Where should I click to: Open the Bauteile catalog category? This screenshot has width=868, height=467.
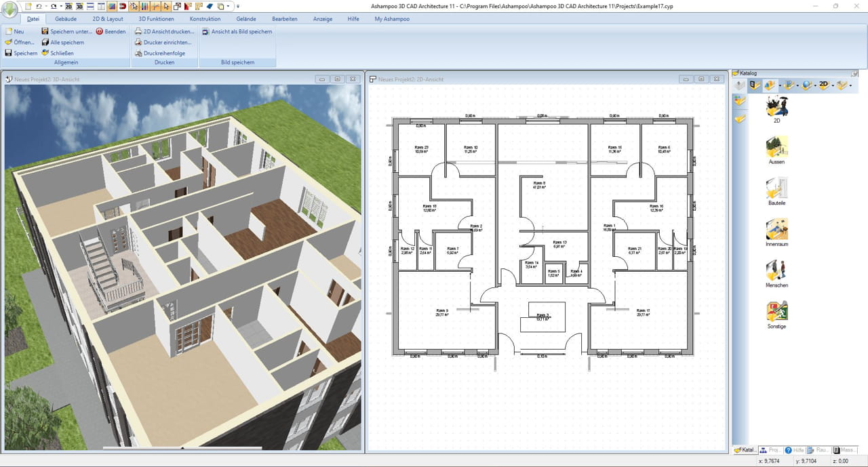[776, 191]
